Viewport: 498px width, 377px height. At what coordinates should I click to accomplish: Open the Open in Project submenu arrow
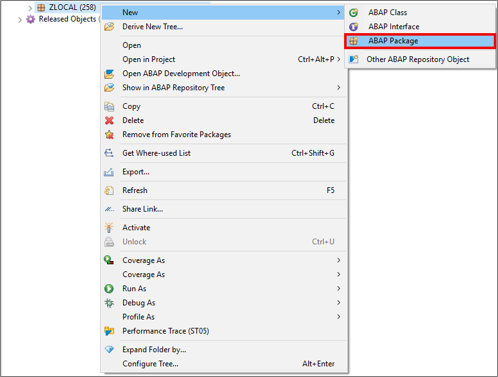coord(339,59)
